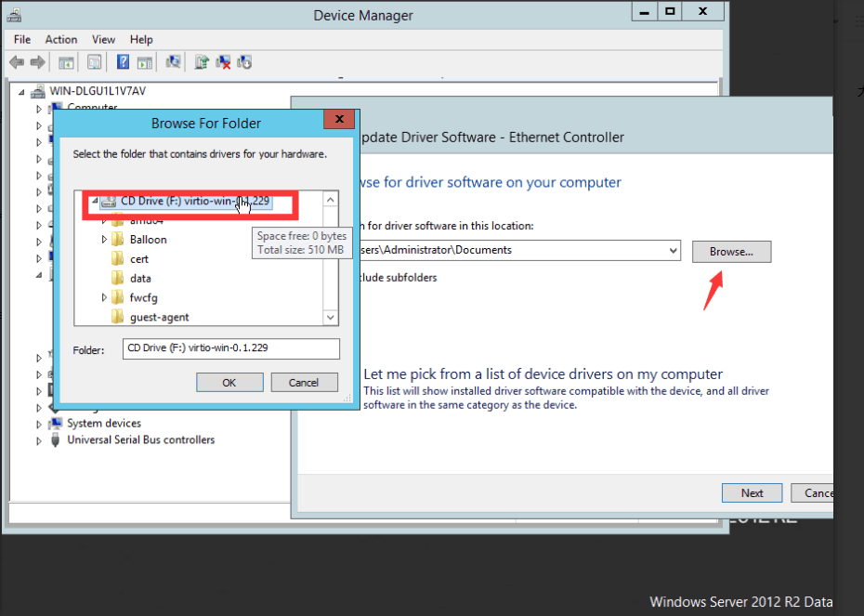Select CD Drive (F:) virtio-win-0.1.229 label
Screen dimensions: 864x616
(195, 201)
